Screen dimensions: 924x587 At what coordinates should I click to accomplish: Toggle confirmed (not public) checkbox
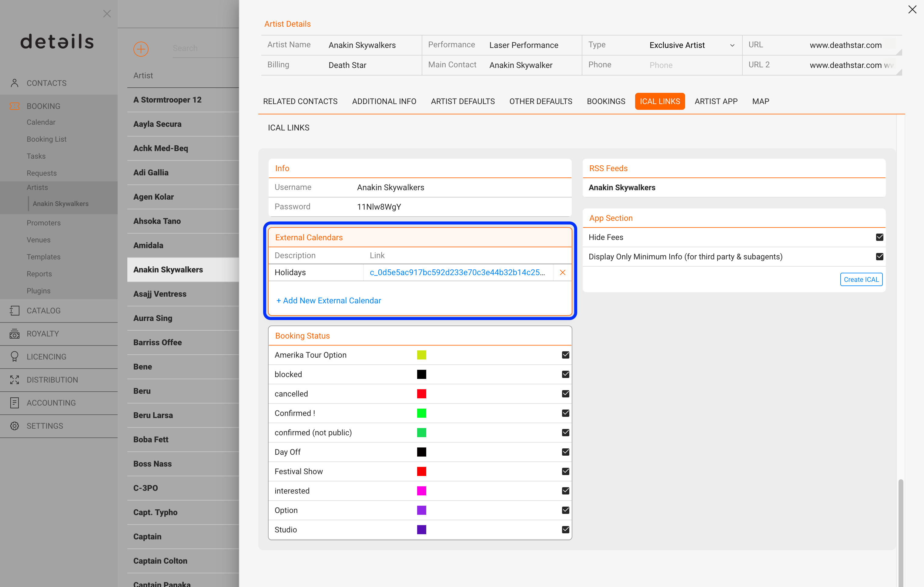[x=566, y=432]
